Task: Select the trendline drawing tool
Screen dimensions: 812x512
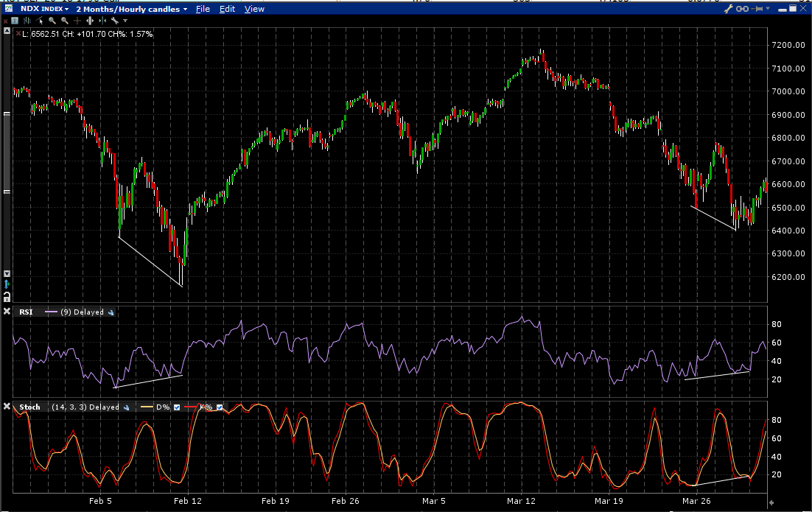Action: point(39,21)
